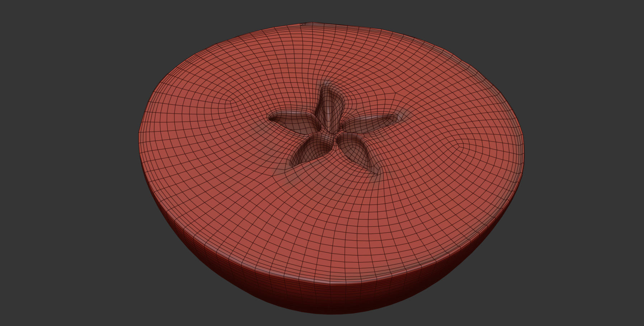The width and height of the screenshot is (644, 326).
Task: Select the leftmost rim edge of the model
Action: (x=140, y=136)
